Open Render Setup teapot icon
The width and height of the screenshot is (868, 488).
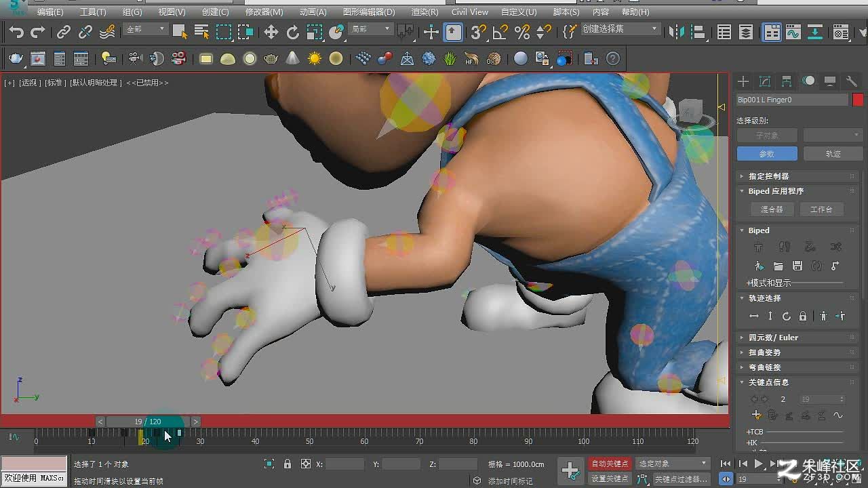16,59
